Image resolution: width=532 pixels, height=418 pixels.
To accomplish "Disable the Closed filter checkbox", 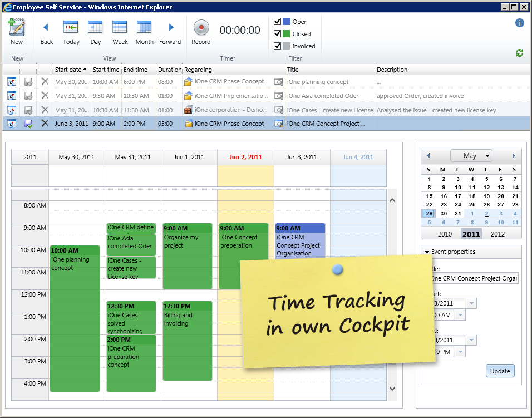I will [x=277, y=33].
